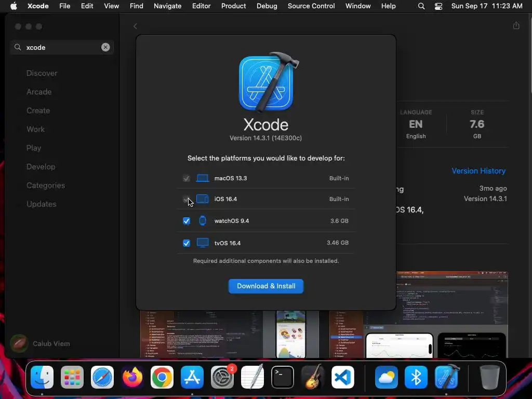This screenshot has height=399, width=532.
Task: Open the Debug menu
Action: [x=267, y=6]
